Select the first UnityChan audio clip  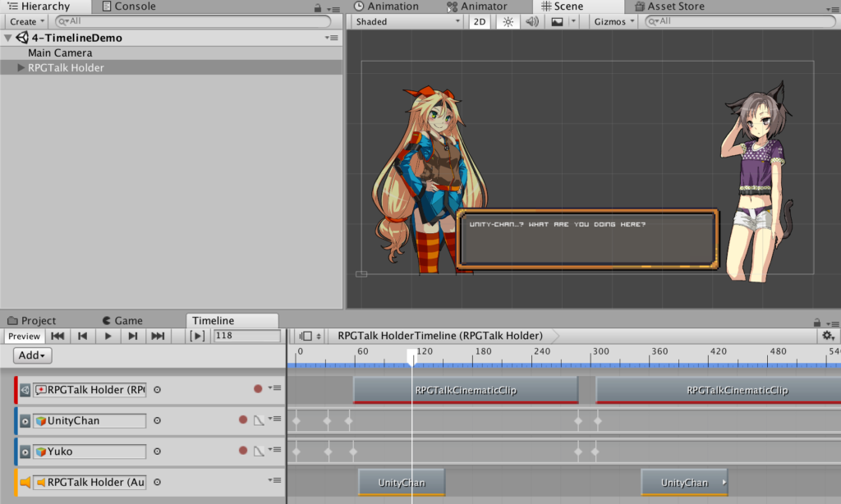[401, 483]
